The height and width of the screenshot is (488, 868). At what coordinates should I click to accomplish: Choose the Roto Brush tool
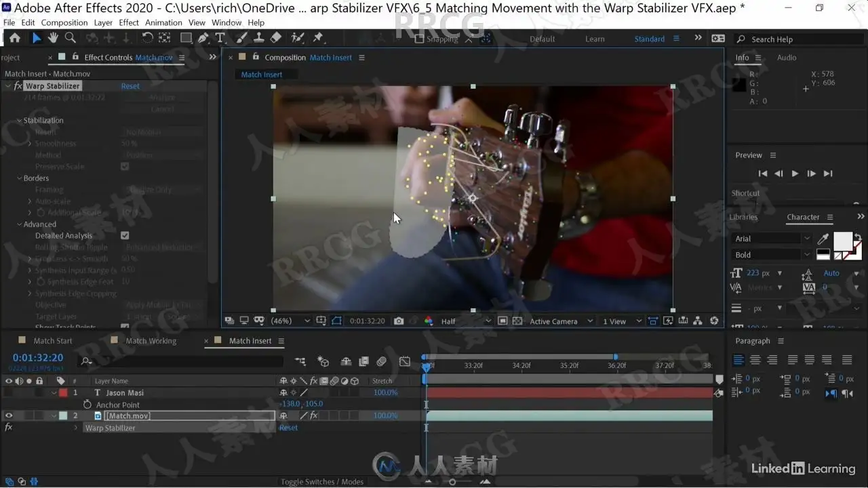[x=298, y=39]
